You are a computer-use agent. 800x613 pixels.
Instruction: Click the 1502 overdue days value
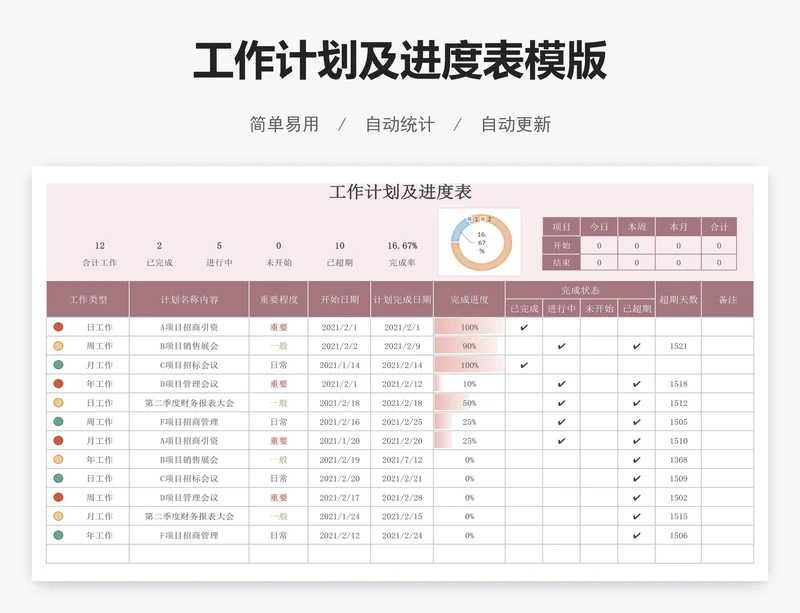pyautogui.click(x=679, y=498)
